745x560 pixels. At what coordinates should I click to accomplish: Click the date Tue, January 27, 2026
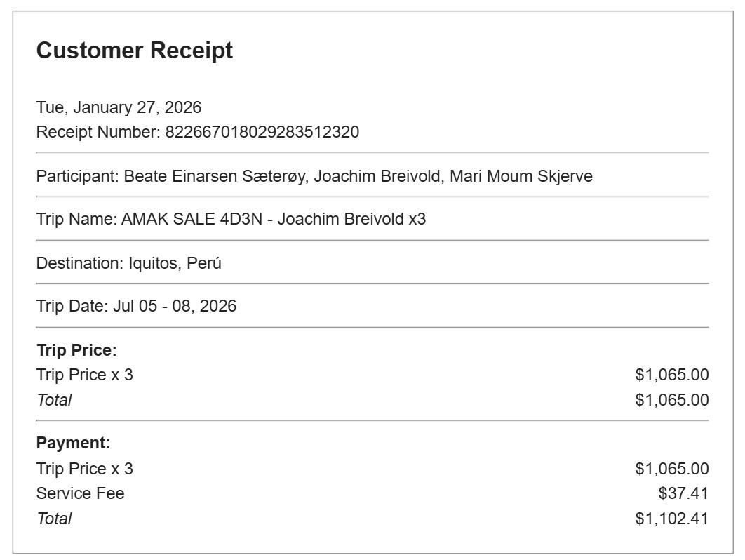(119, 107)
